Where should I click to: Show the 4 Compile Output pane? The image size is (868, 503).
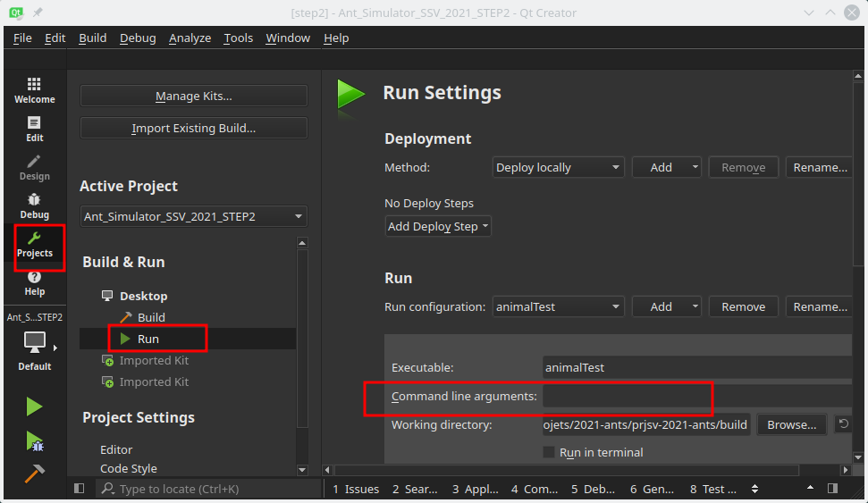tap(535, 489)
